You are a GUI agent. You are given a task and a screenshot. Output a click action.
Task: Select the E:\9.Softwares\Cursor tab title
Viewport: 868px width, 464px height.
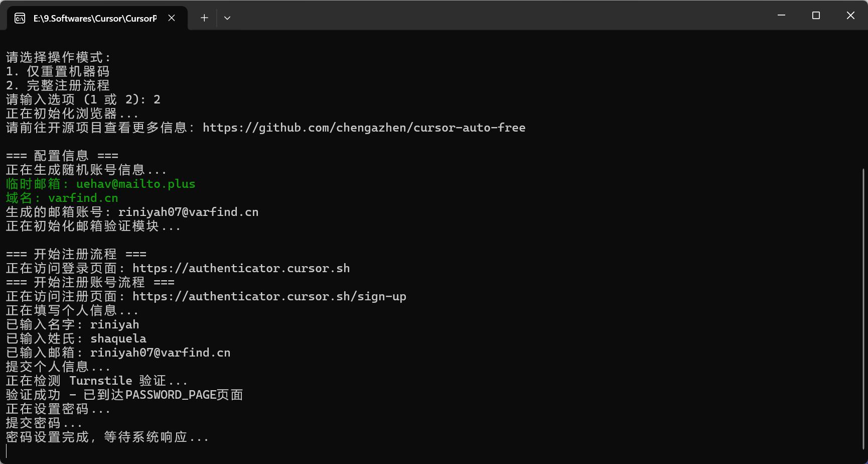coord(95,19)
